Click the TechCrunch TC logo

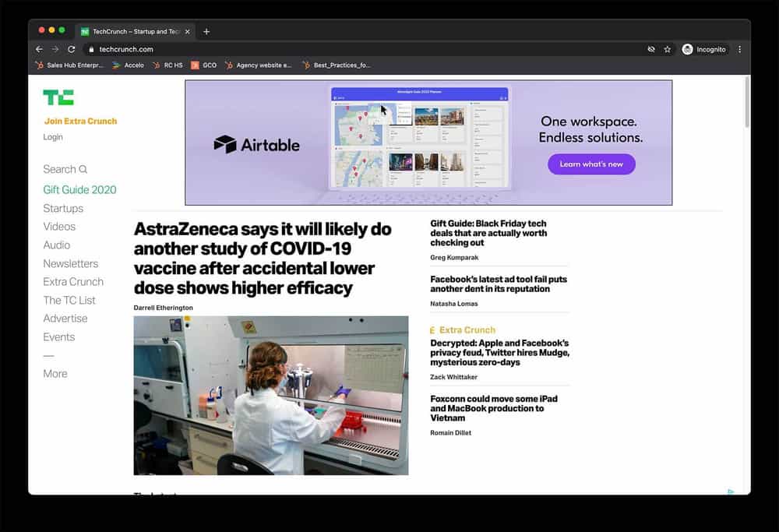[x=58, y=97]
